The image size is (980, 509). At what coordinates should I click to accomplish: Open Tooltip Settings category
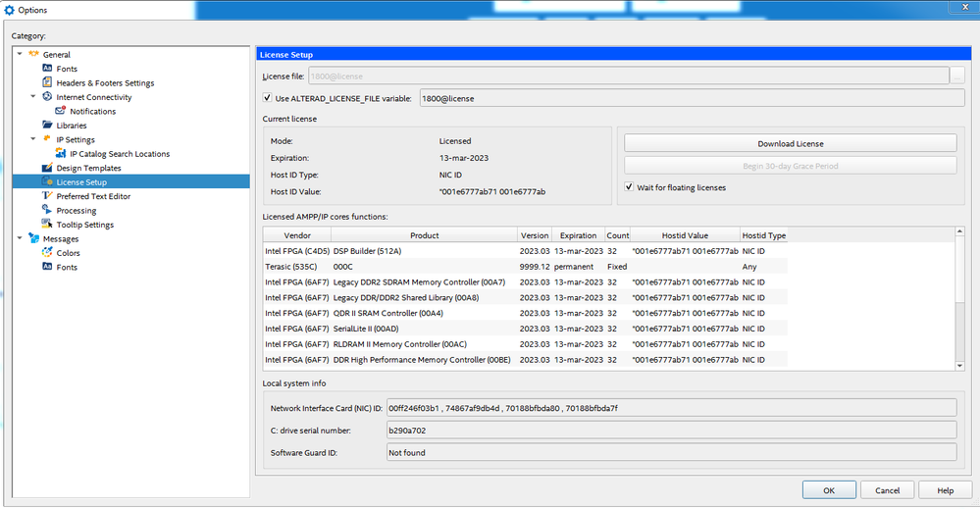click(84, 225)
